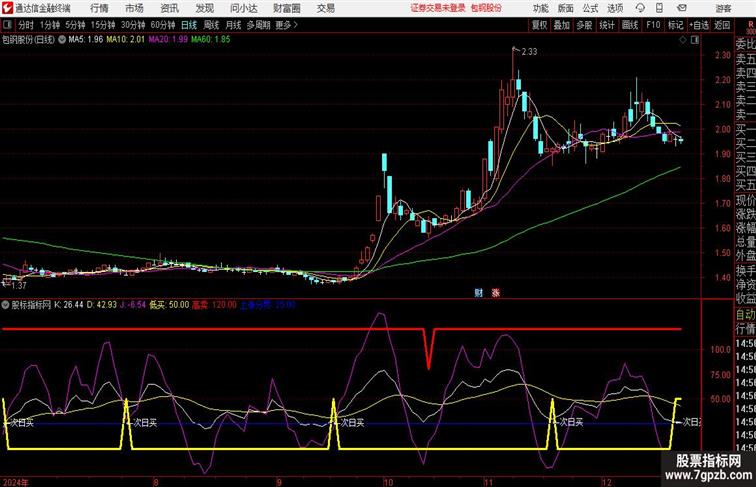Viewport: 756px width, 487px height.
Task: Click the 包钢股份 stock name in title bar
Action: point(486,8)
